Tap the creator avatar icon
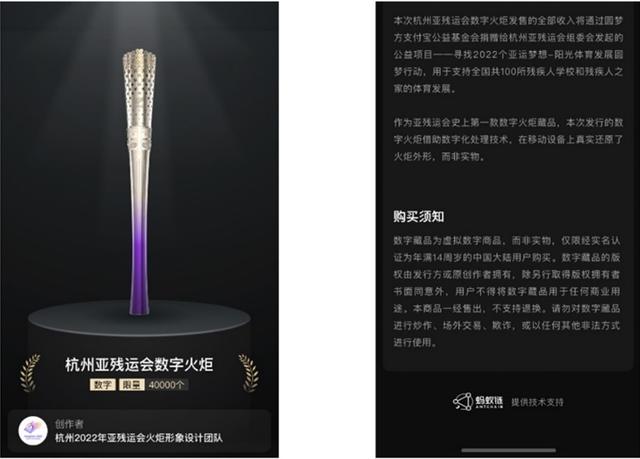The height and width of the screenshot is (459, 640). pos(33,431)
